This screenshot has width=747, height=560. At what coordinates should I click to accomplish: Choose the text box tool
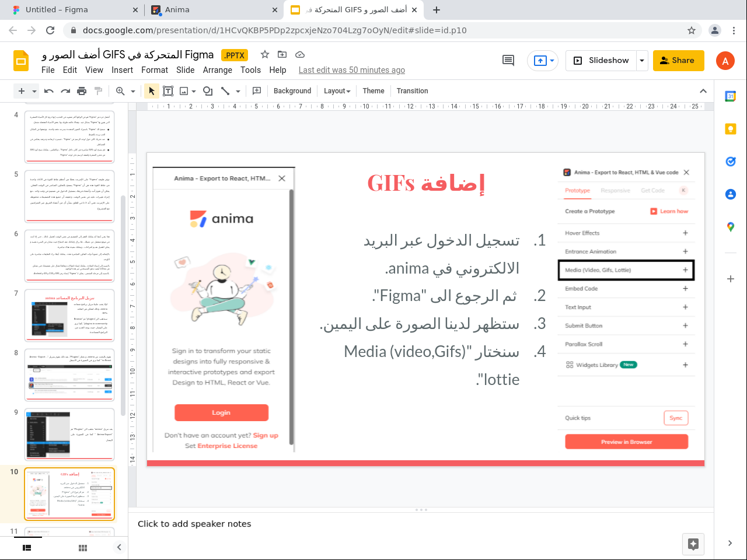168,91
